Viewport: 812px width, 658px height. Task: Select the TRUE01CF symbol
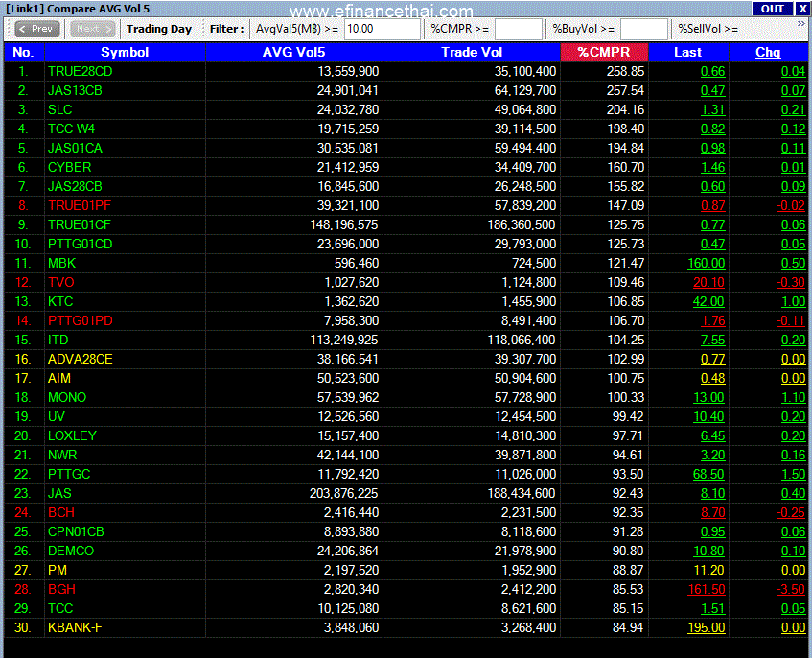tap(80, 224)
